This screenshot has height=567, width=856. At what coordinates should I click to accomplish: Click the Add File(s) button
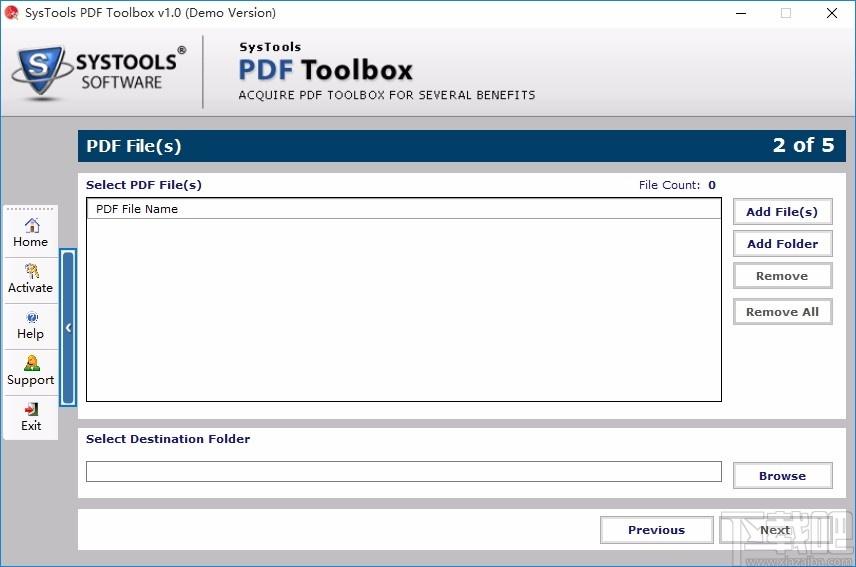click(x=782, y=212)
